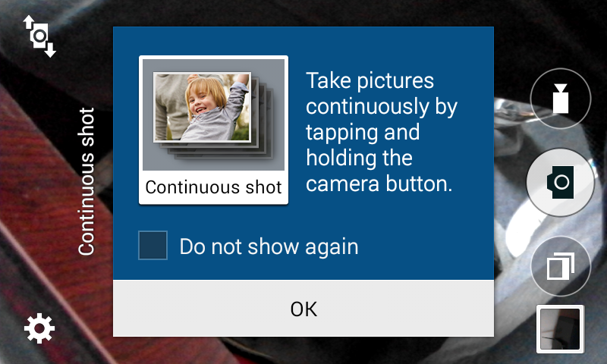607x364 pixels.
Task: Dismiss the dialog with OK
Action: click(x=303, y=309)
